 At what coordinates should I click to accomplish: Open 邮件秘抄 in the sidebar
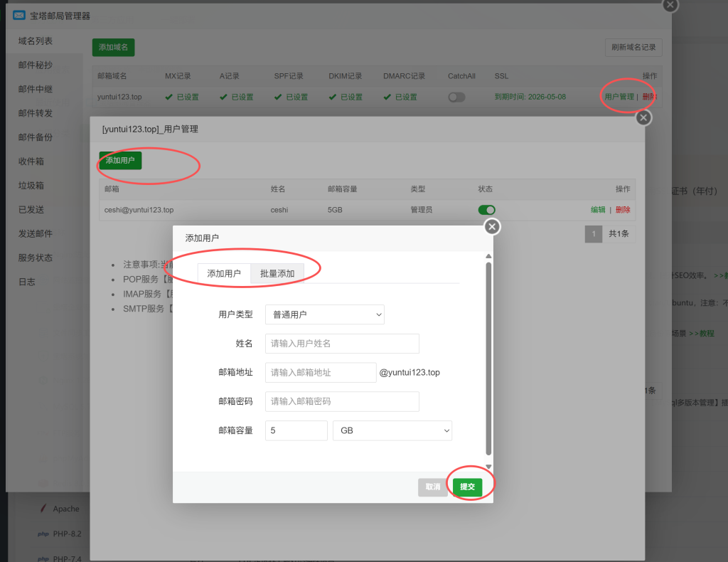(36, 65)
